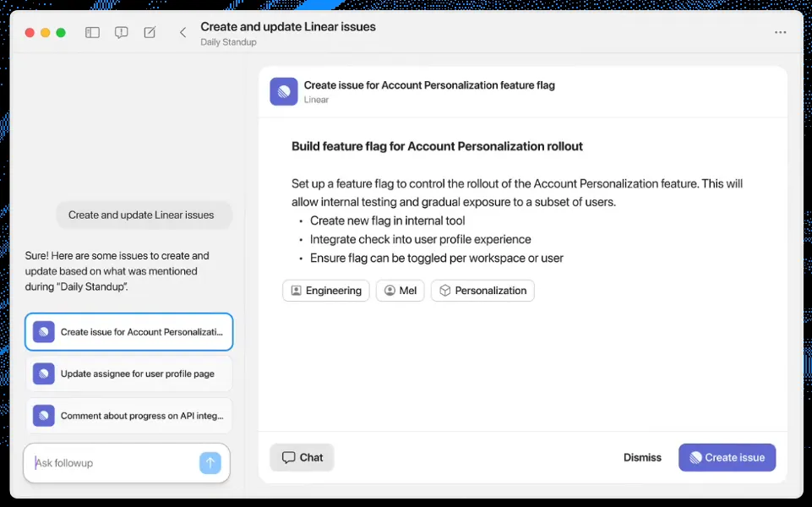This screenshot has height=507, width=812.
Task: Send followup with the blue arrow button
Action: pos(210,463)
